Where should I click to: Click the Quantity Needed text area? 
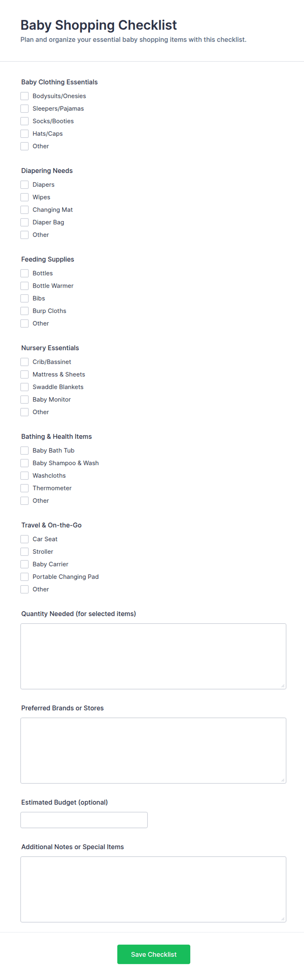153,656
